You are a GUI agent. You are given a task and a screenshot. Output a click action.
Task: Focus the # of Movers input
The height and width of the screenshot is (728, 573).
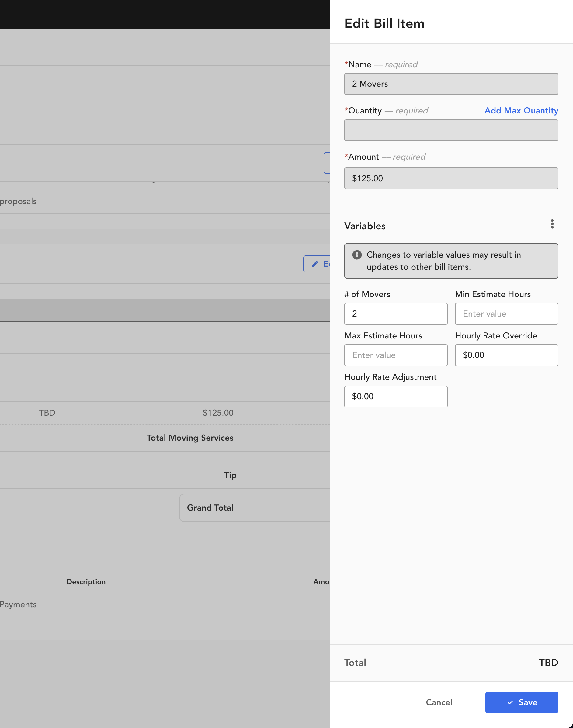(x=395, y=314)
